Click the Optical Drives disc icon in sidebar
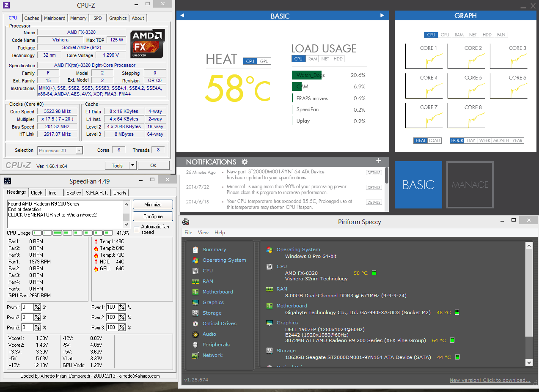The image size is (539, 392). pyautogui.click(x=195, y=323)
